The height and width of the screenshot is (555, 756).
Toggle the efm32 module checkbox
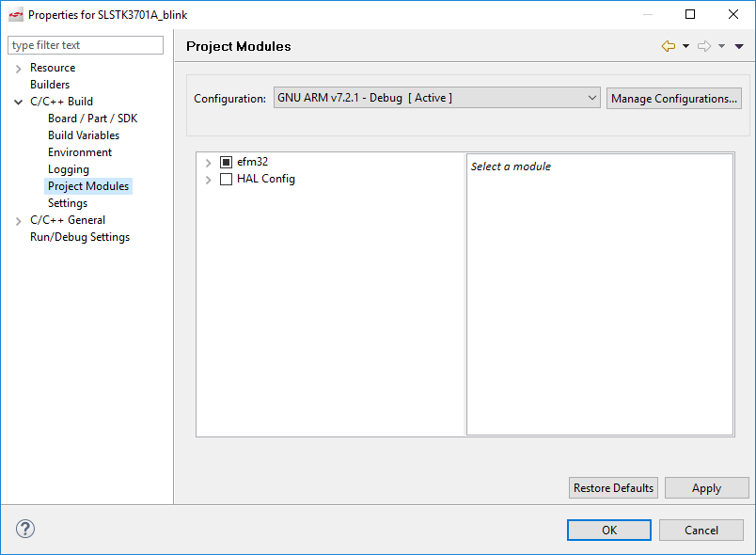226,161
